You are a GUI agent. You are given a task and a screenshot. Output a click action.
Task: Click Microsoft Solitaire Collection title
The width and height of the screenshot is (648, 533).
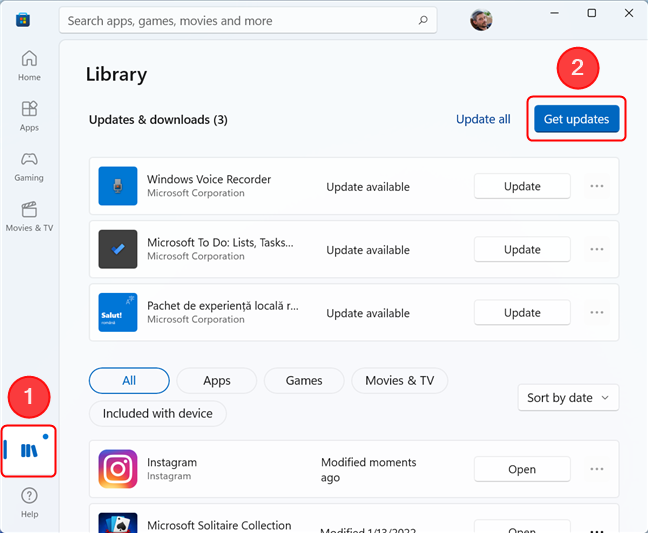(219, 525)
